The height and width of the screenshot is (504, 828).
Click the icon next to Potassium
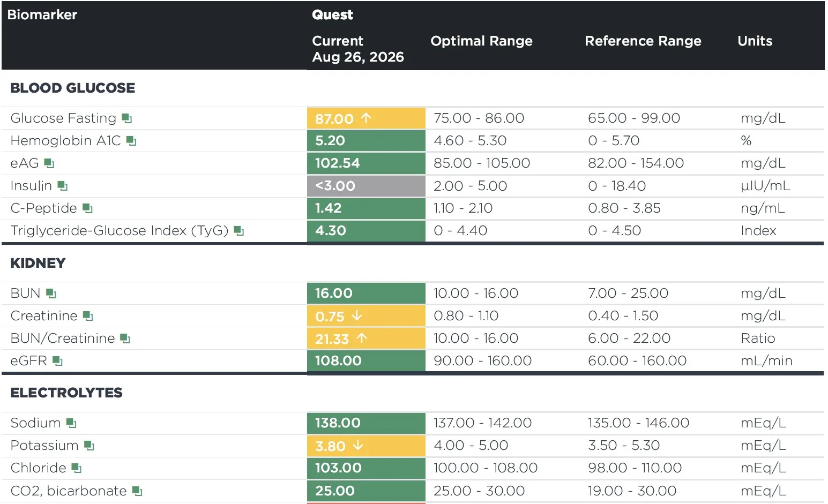89,446
